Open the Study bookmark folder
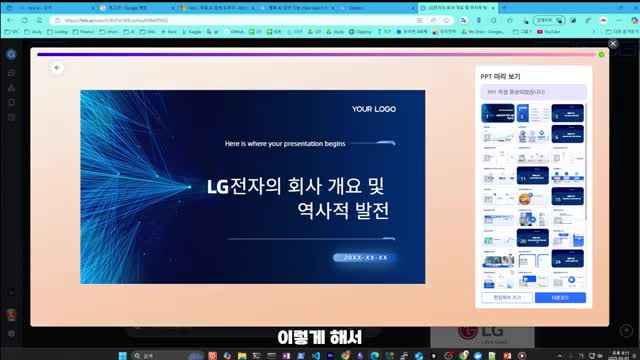This screenshot has width=640, height=360. coord(33,31)
